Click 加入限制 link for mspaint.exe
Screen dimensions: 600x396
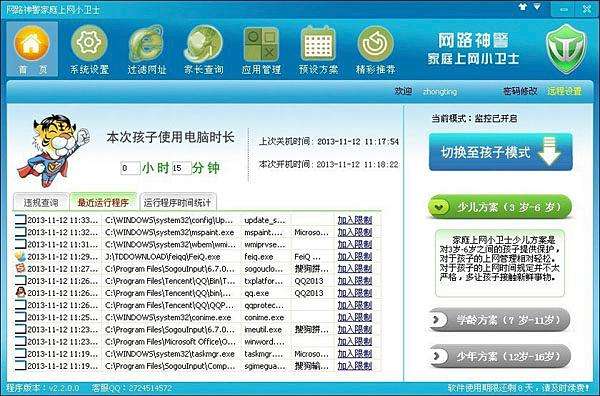tap(355, 232)
